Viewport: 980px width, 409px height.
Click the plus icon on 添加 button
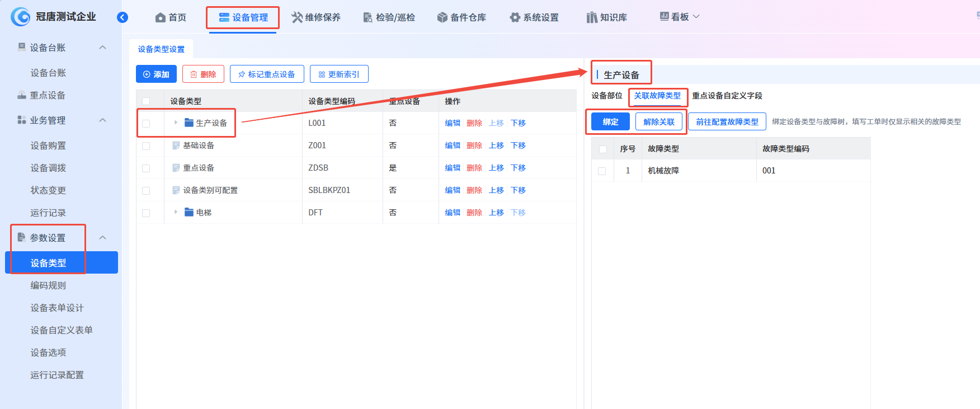[147, 74]
